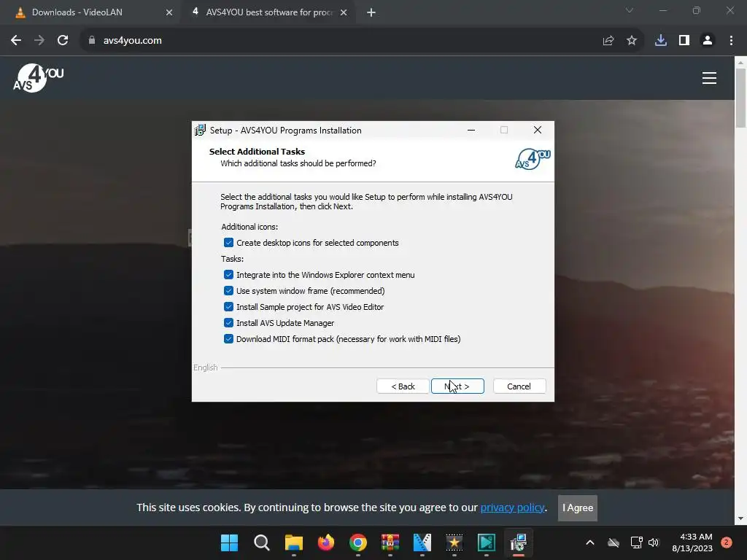Screen dimensions: 747x560
Task: Open File Explorer from taskbar
Action: [294, 542]
